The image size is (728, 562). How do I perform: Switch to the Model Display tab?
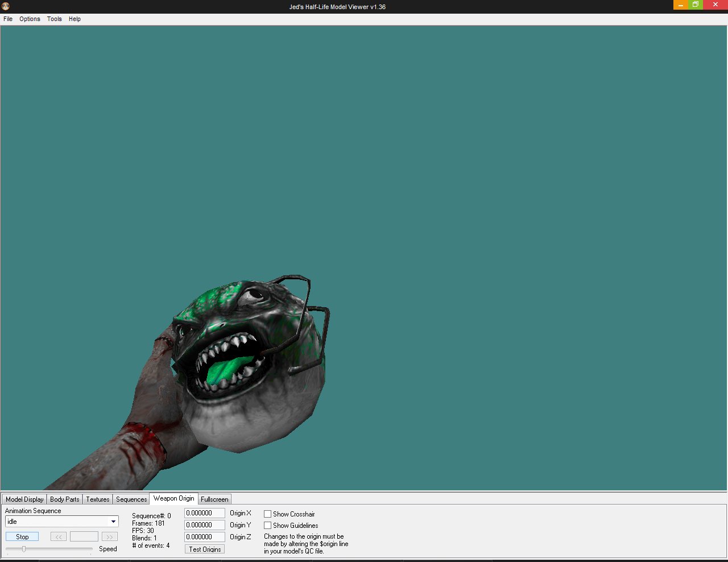pyautogui.click(x=24, y=499)
